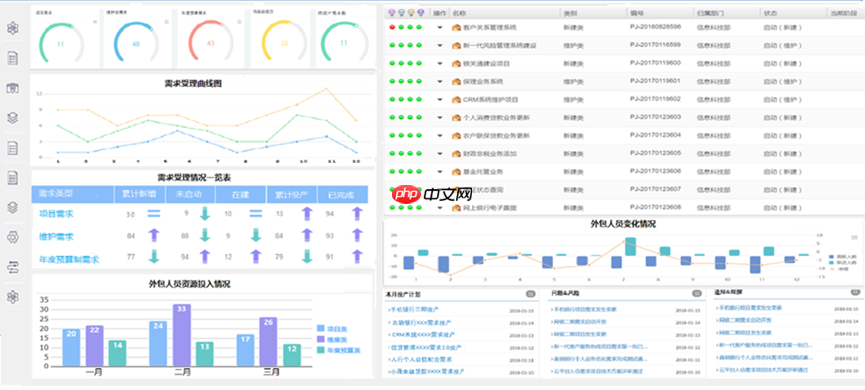The image size is (865, 390).
Task: Open the operation dropdown for 个人消费贷款业务更新
Action: [x=440, y=117]
